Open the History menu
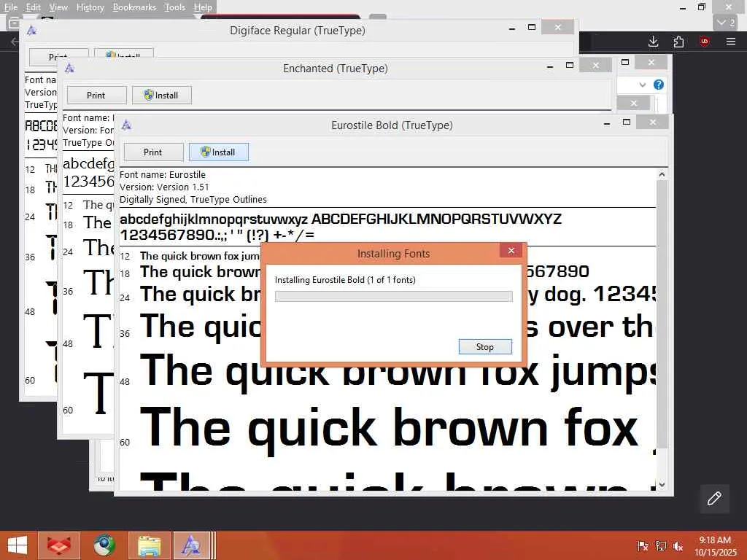This screenshot has height=560, width=747. pos(90,7)
